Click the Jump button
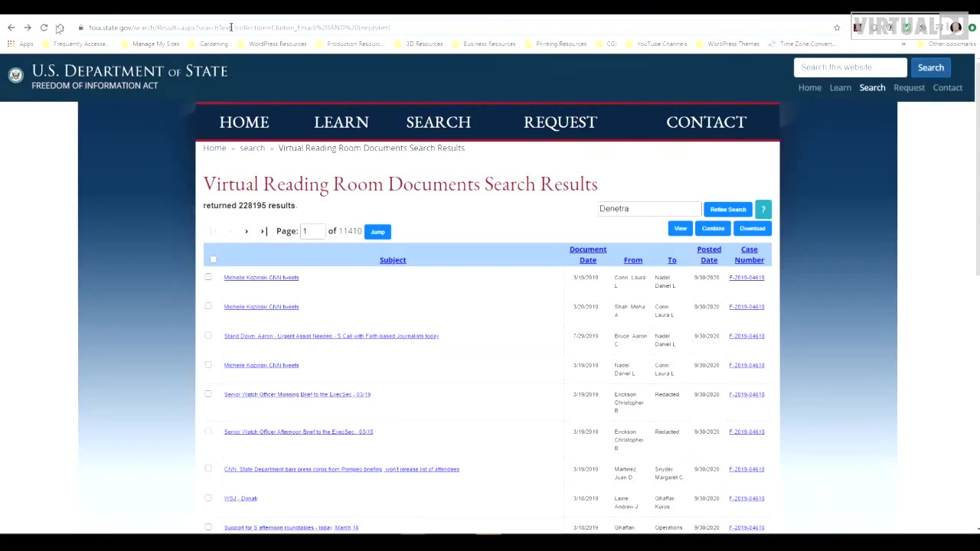The image size is (980, 551). [x=377, y=231]
